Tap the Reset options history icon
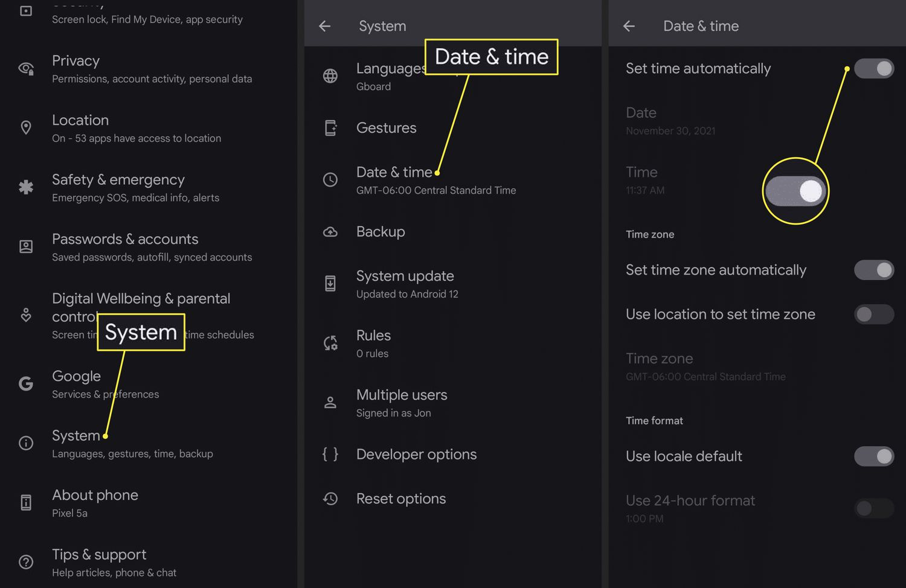 [x=330, y=499]
